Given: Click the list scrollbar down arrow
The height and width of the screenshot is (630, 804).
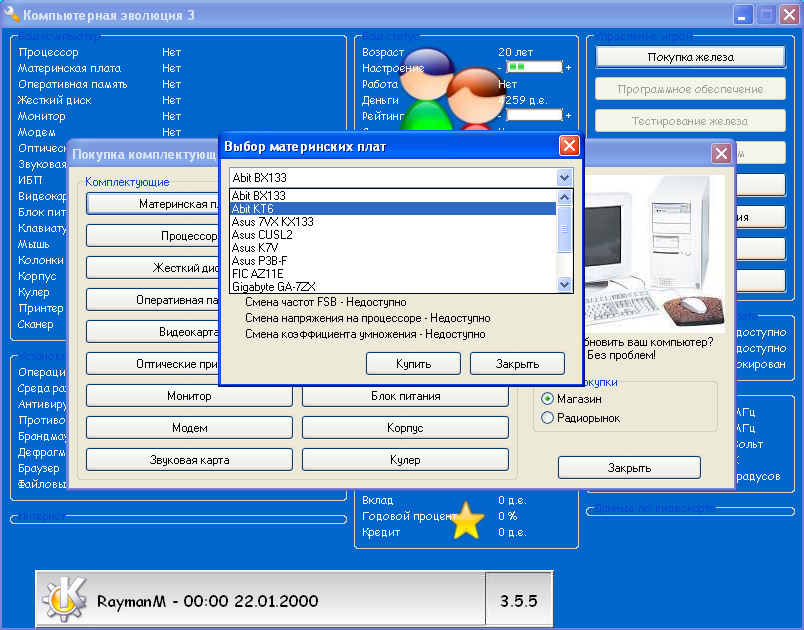Looking at the screenshot, I should tap(564, 285).
